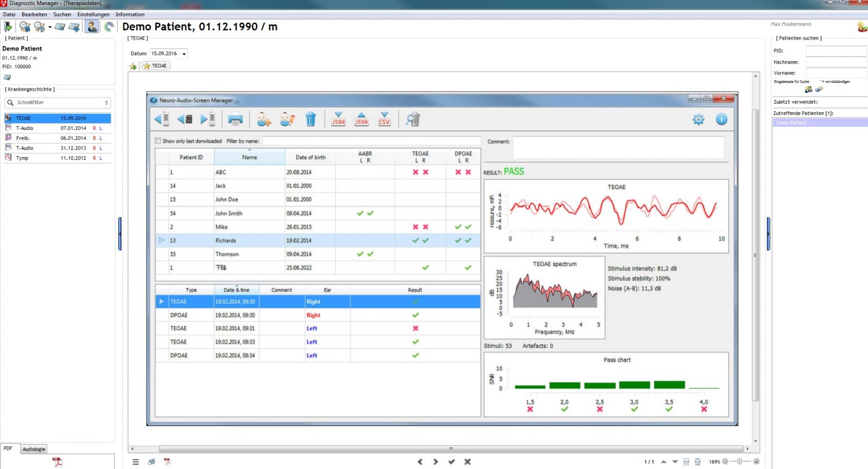Click the circular refresh icon in main toolbar
This screenshot has height=469, width=868.
coord(109,27)
